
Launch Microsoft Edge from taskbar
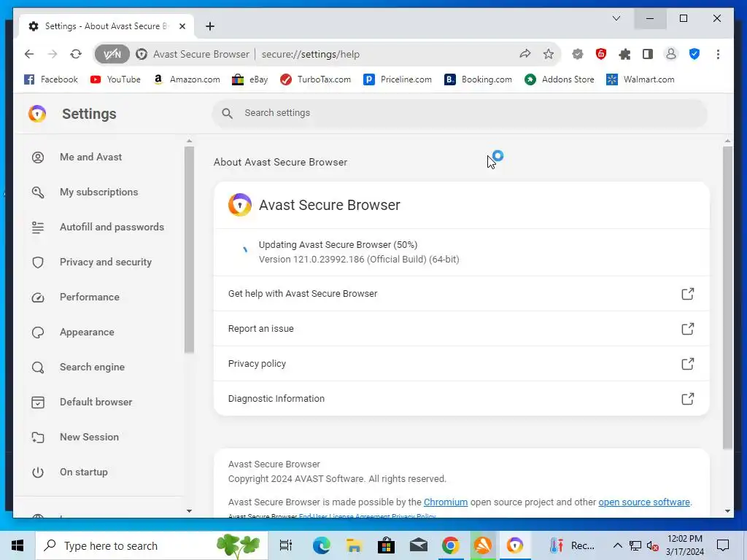[x=322, y=545]
